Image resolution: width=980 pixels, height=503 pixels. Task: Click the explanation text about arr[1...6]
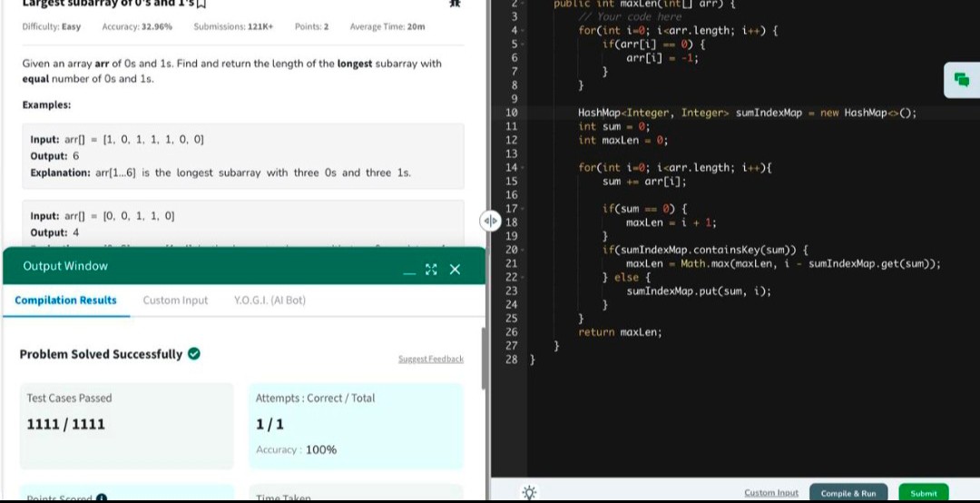click(x=220, y=173)
